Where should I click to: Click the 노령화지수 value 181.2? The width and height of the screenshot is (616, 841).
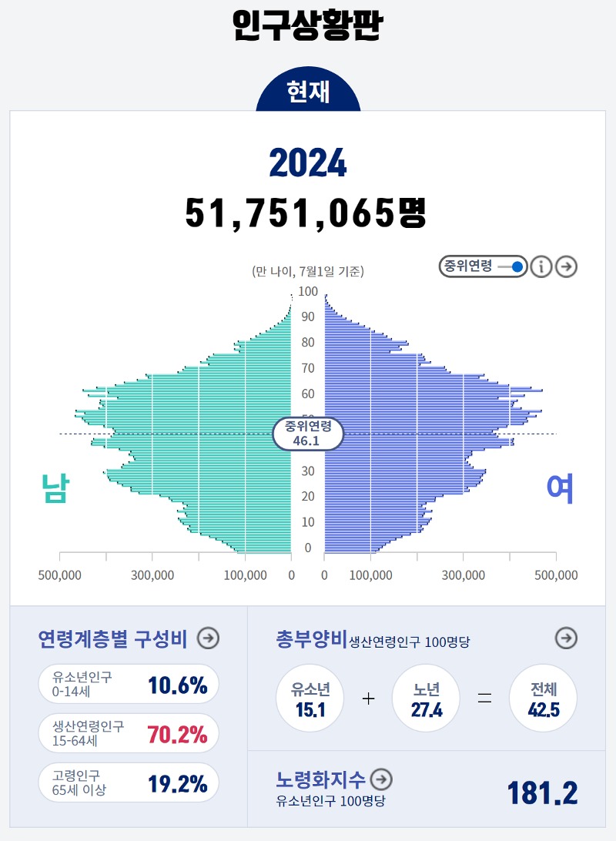click(x=542, y=792)
